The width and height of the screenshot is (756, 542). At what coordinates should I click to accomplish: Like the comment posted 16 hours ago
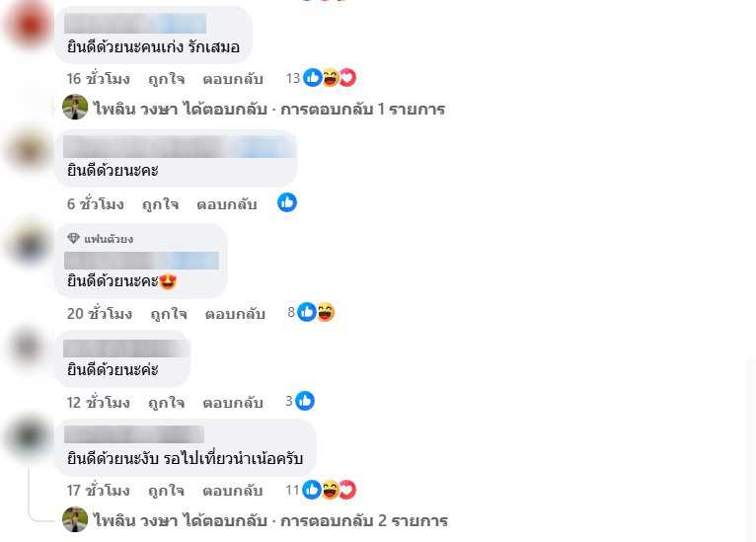pos(167,79)
